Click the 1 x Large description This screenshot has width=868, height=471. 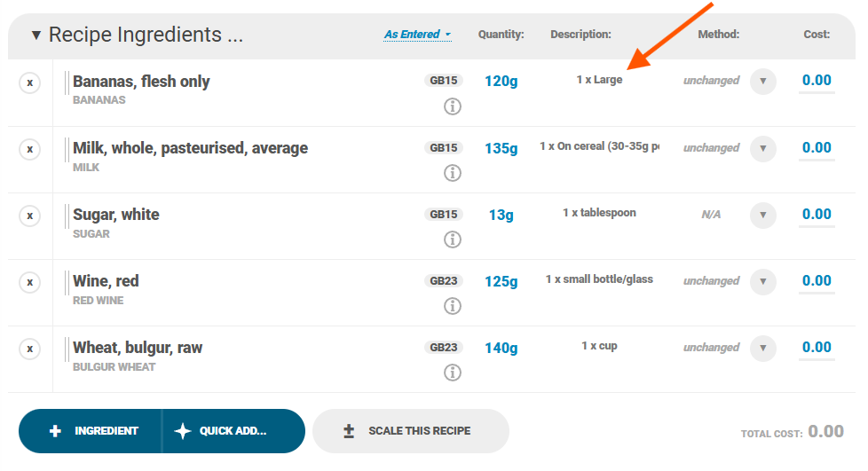(x=599, y=80)
